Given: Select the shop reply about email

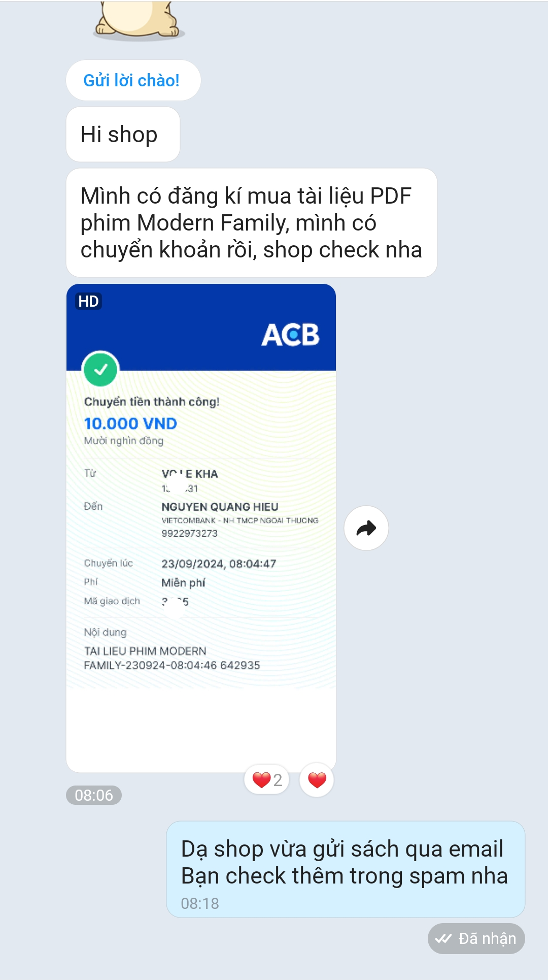Looking at the screenshot, I should tap(346, 869).
